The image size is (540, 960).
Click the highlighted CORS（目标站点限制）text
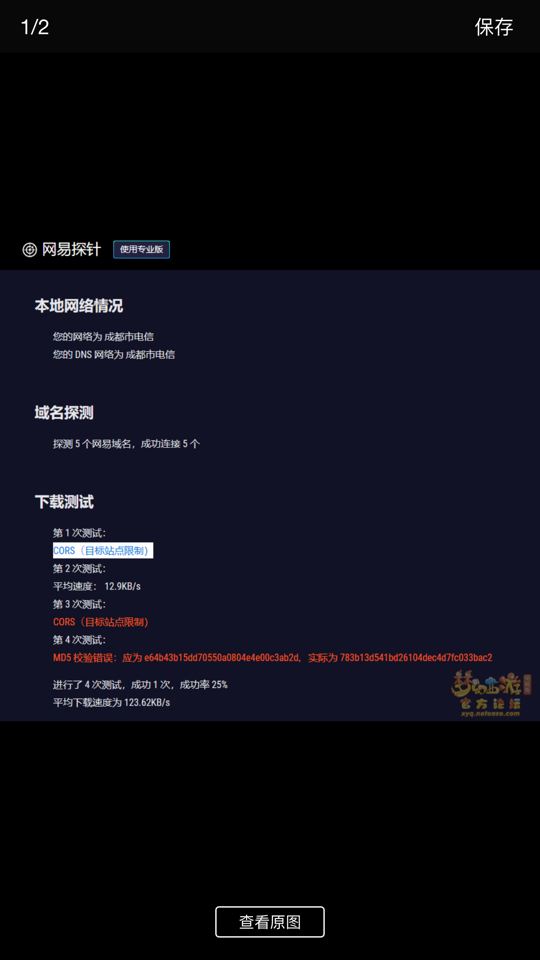coord(102,550)
